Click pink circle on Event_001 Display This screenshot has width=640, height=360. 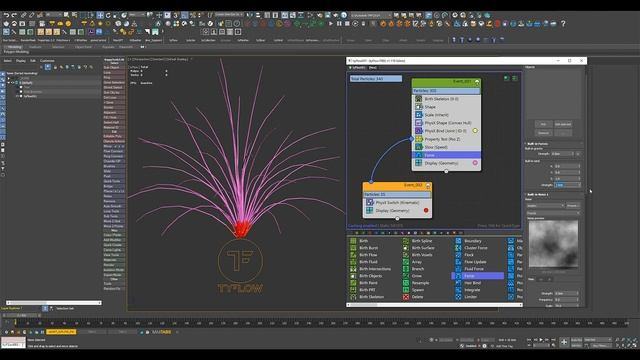[x=475, y=163]
